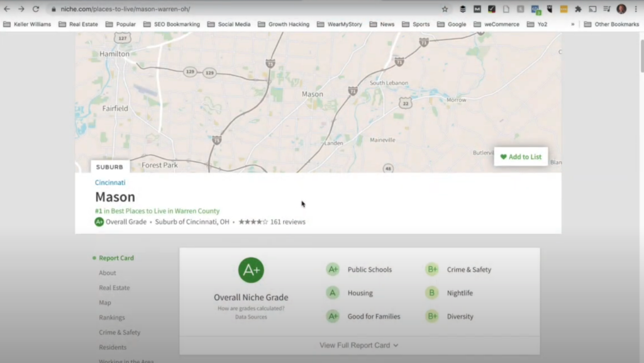Open the Social Media bookmark folder

point(229,25)
